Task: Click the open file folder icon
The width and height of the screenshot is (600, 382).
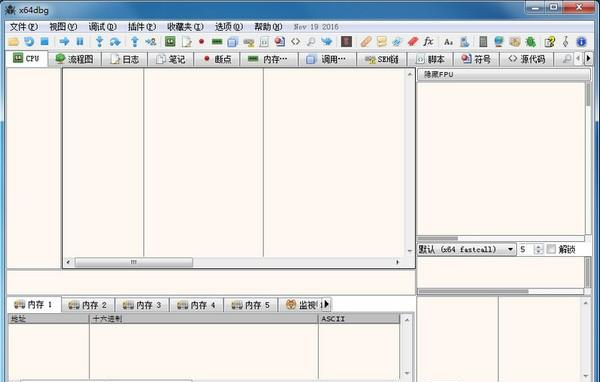Action: point(13,42)
